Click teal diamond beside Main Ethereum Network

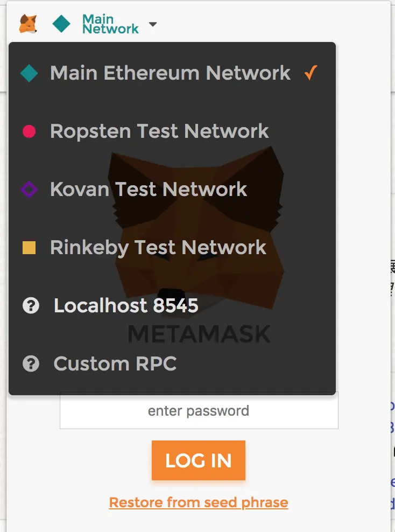(29, 73)
